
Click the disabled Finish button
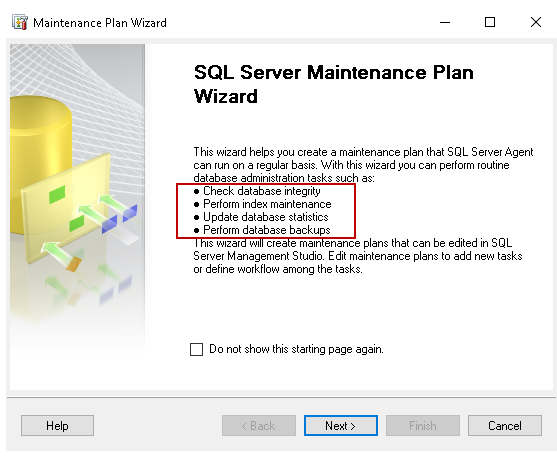[x=423, y=425]
